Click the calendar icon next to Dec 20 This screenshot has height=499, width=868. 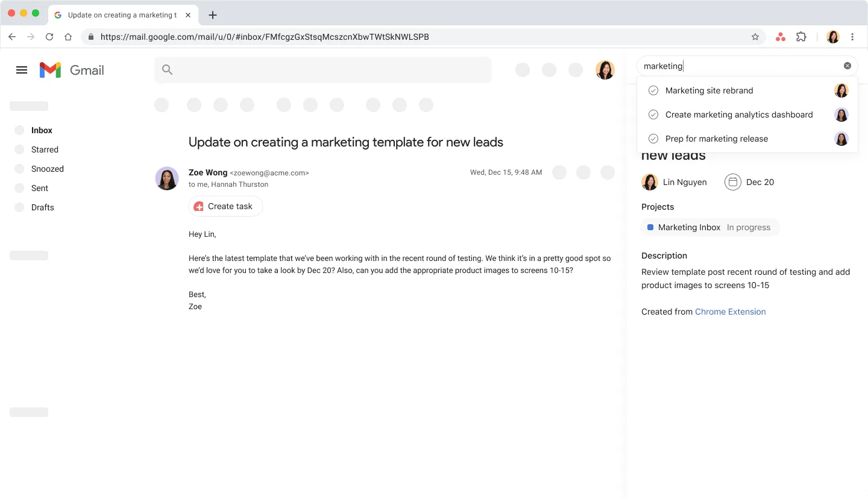click(x=732, y=182)
